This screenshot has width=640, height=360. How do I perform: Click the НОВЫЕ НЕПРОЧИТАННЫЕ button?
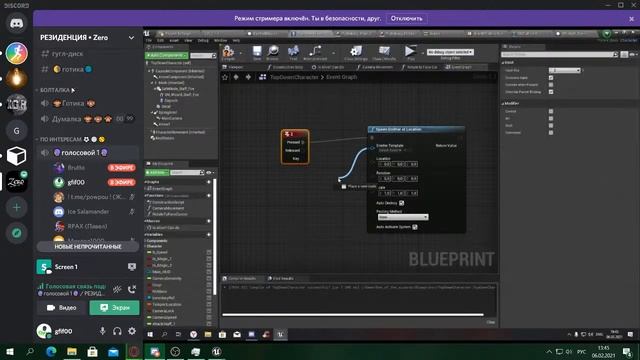pos(88,247)
